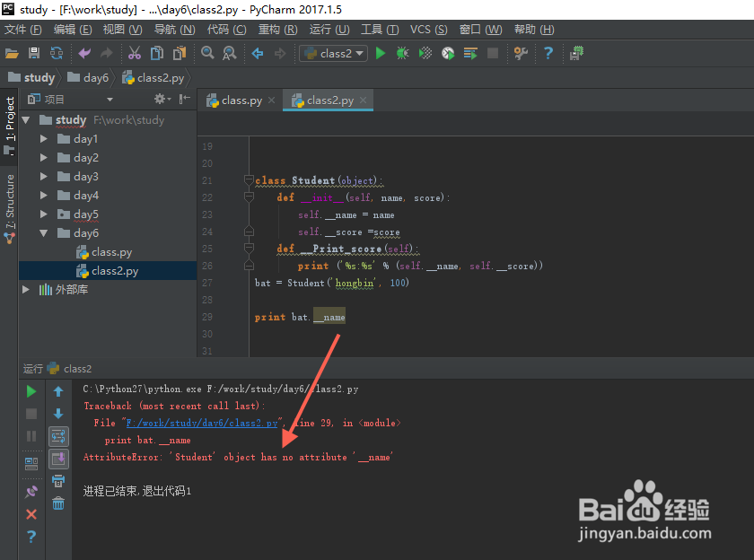Open the VCS (S) menu
Image resolution: width=754 pixels, height=560 pixels.
(428, 30)
